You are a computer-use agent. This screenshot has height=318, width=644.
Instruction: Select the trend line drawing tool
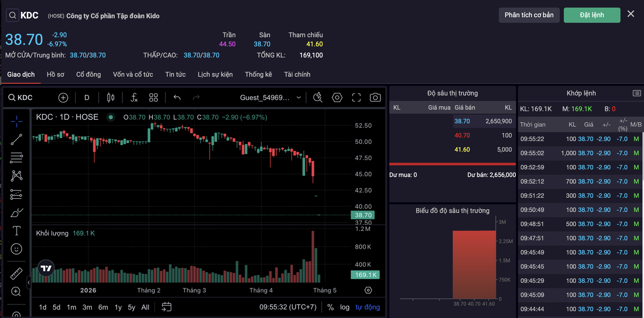[17, 140]
